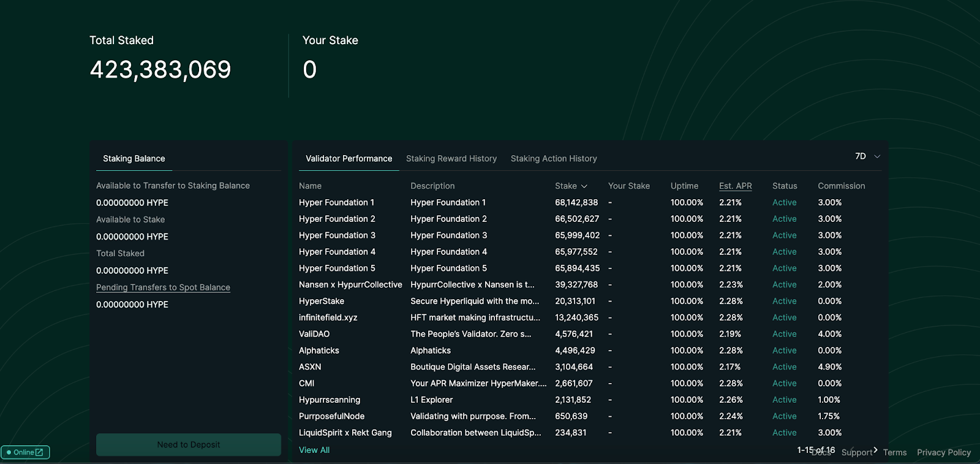Click the Active status in ASXN row
The image size is (980, 464).
pyautogui.click(x=785, y=367)
